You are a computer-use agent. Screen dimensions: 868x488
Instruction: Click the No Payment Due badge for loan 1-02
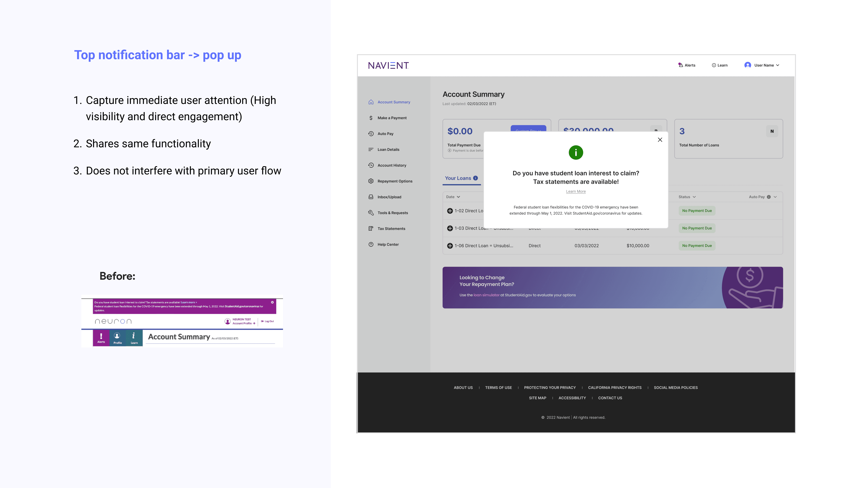click(x=697, y=211)
